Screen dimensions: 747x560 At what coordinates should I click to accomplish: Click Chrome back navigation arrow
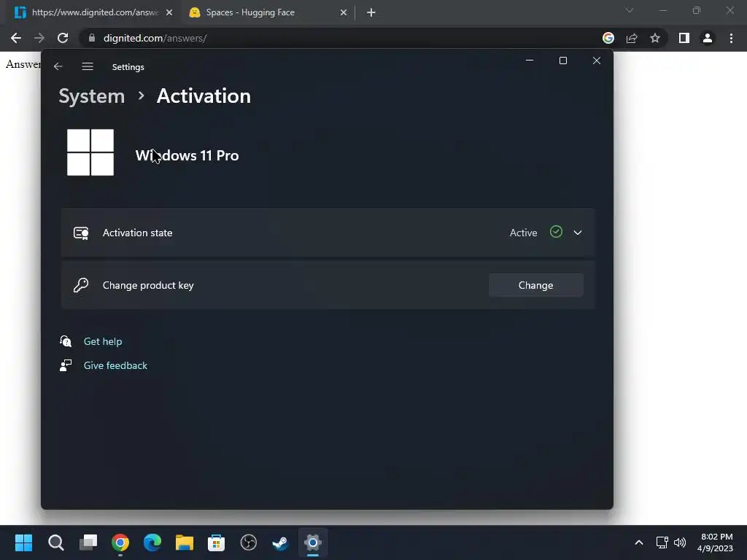click(16, 38)
